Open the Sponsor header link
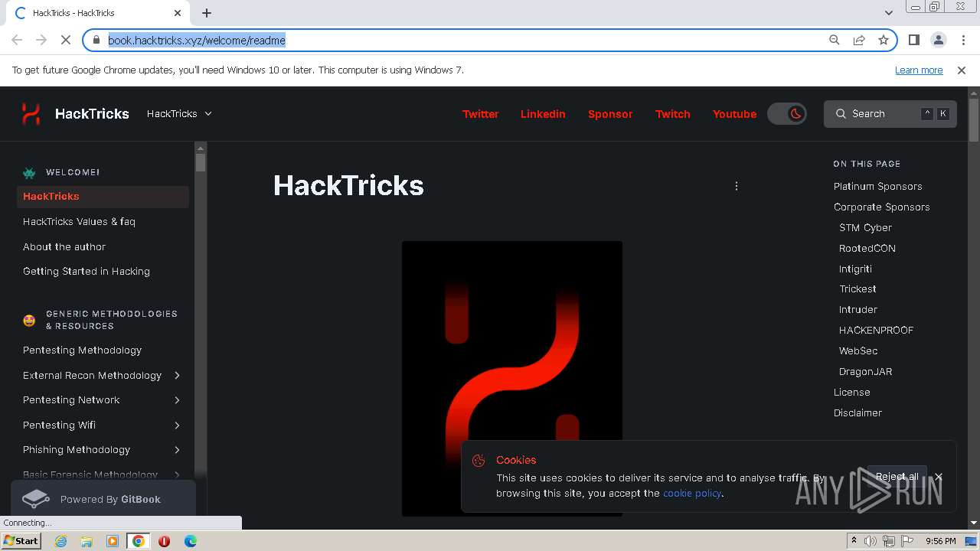 coord(610,114)
